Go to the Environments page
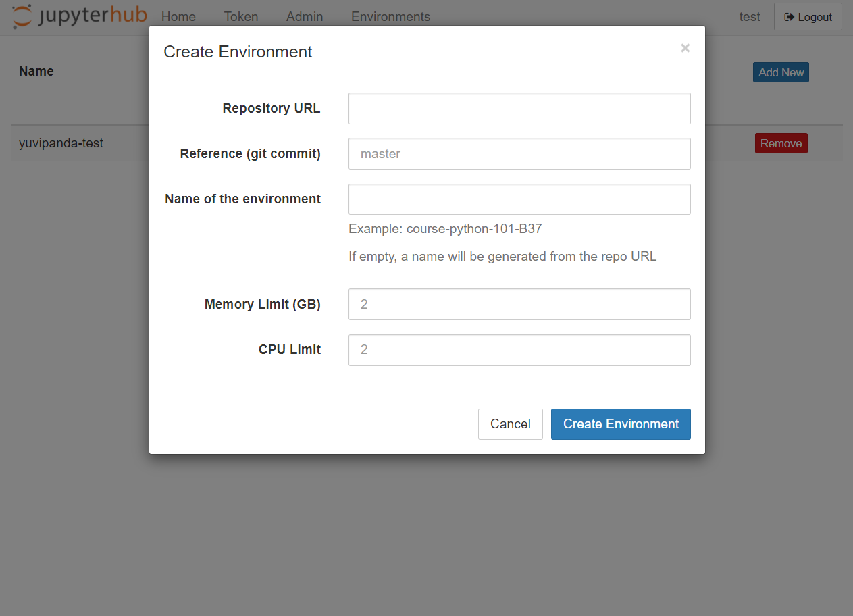 point(390,16)
